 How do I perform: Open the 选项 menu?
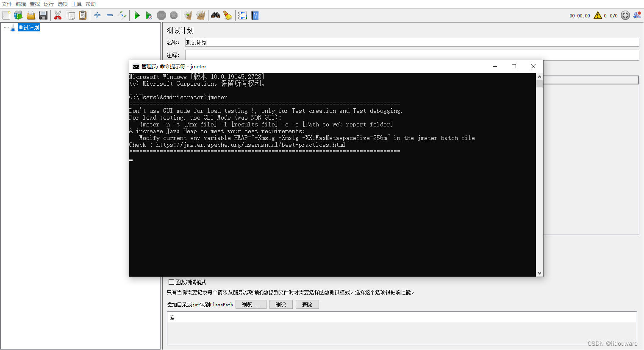(63, 4)
